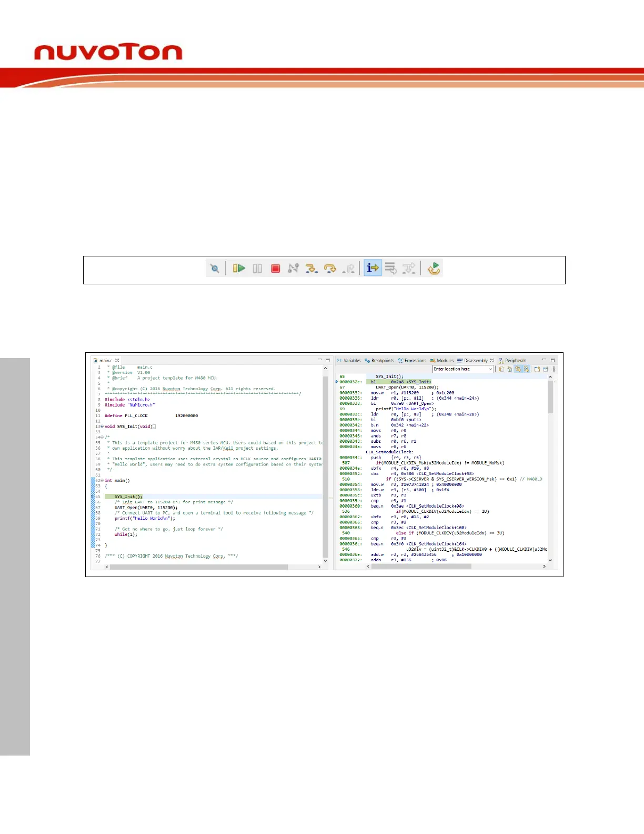
Task: Click the Drop To Frame icon
Action: [x=391, y=269]
